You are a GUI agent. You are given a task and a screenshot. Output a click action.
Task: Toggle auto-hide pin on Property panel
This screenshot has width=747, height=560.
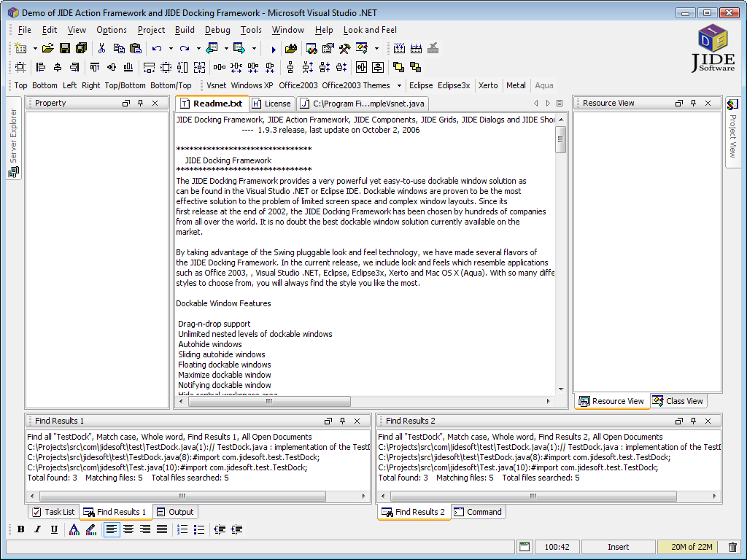pyautogui.click(x=141, y=103)
